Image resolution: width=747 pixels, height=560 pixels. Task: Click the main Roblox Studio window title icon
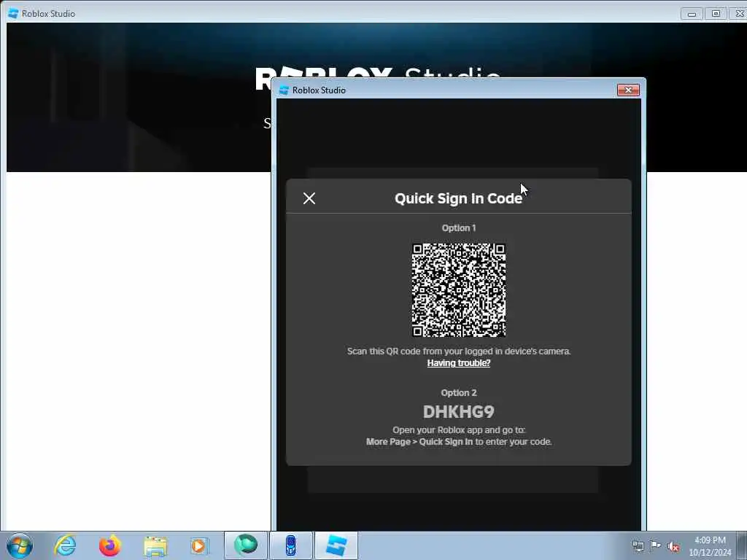pyautogui.click(x=13, y=13)
